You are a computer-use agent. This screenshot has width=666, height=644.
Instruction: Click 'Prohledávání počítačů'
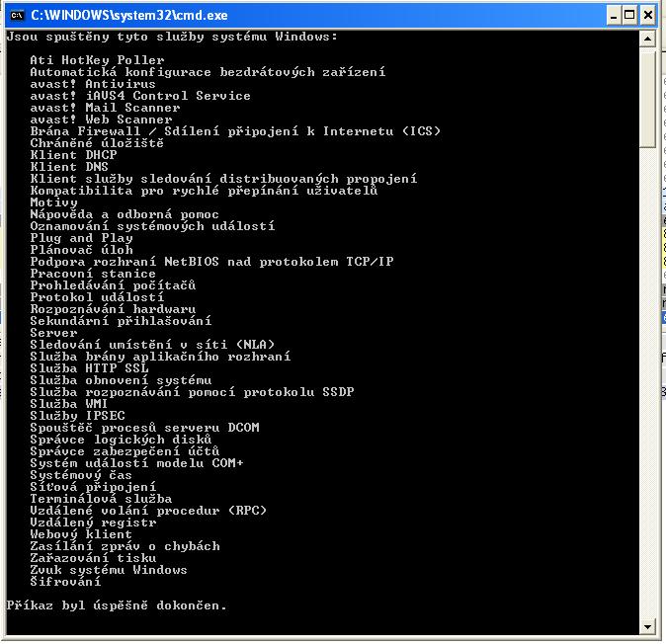[x=113, y=285]
